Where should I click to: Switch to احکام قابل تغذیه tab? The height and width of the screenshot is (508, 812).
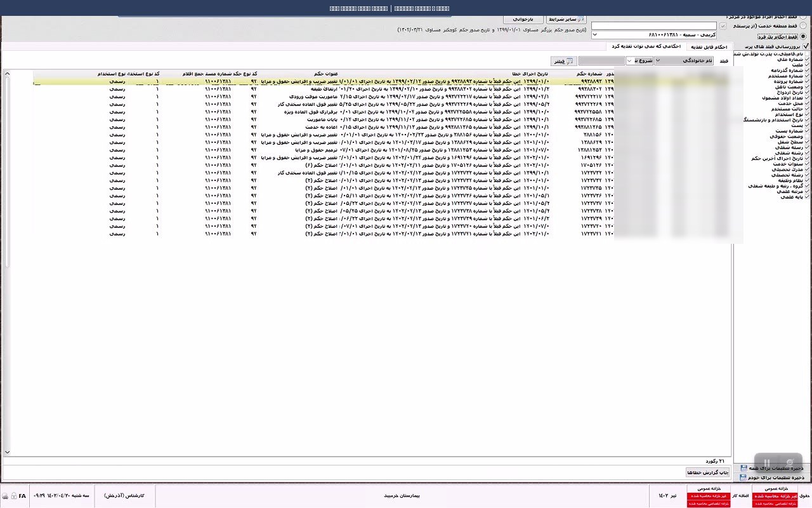pyautogui.click(x=708, y=47)
